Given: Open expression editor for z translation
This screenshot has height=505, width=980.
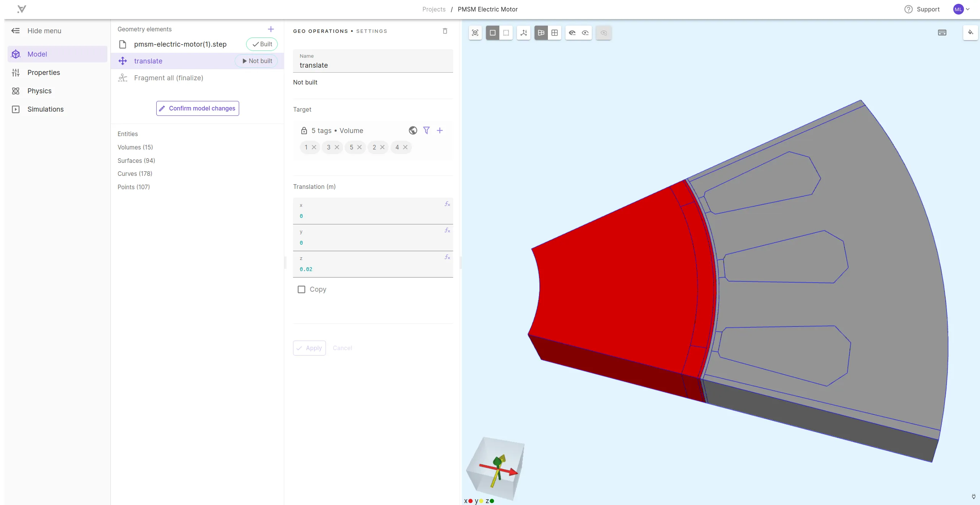Looking at the screenshot, I should pos(447,257).
